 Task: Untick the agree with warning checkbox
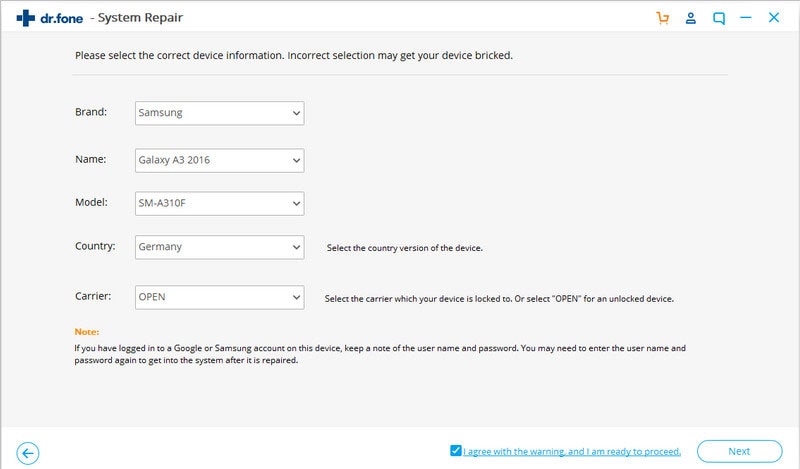(456, 450)
